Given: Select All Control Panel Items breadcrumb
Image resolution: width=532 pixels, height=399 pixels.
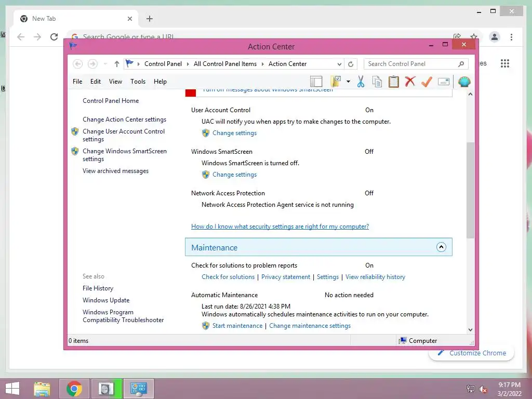Looking at the screenshot, I should point(225,64).
